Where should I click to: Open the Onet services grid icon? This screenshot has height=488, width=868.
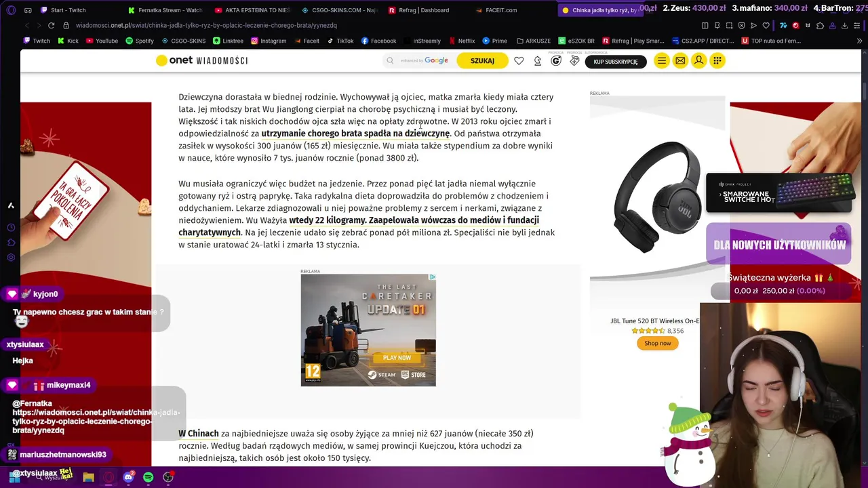717,60
